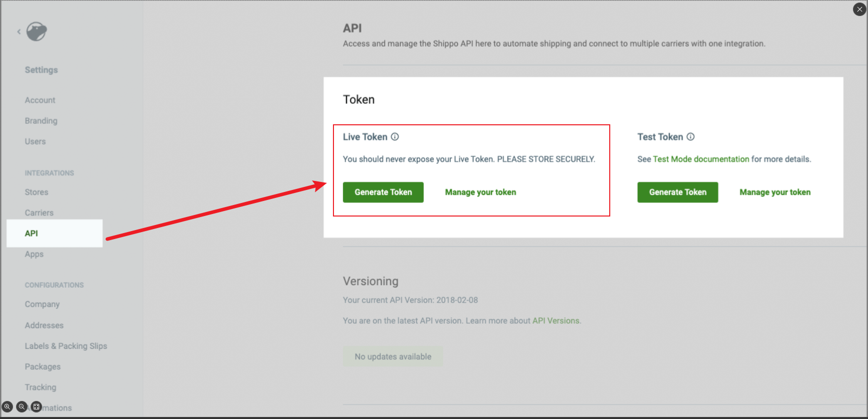868x419 pixels.
Task: Generate a Live Token
Action: pos(383,192)
